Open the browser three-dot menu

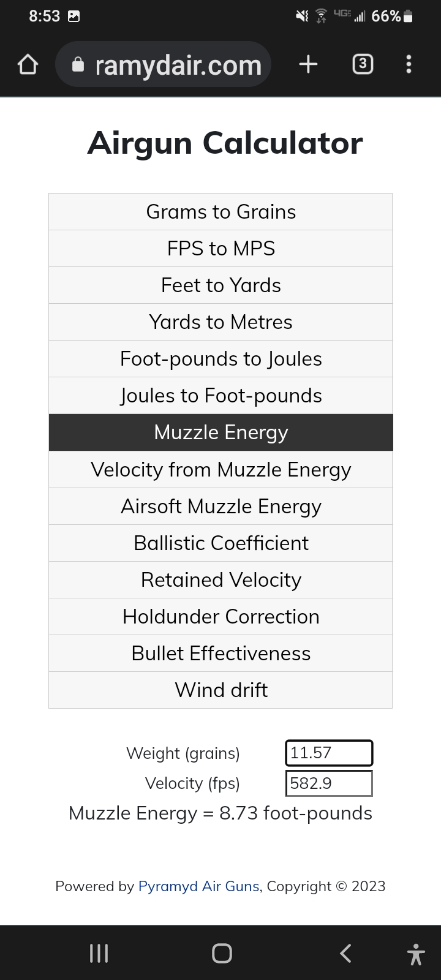[409, 64]
